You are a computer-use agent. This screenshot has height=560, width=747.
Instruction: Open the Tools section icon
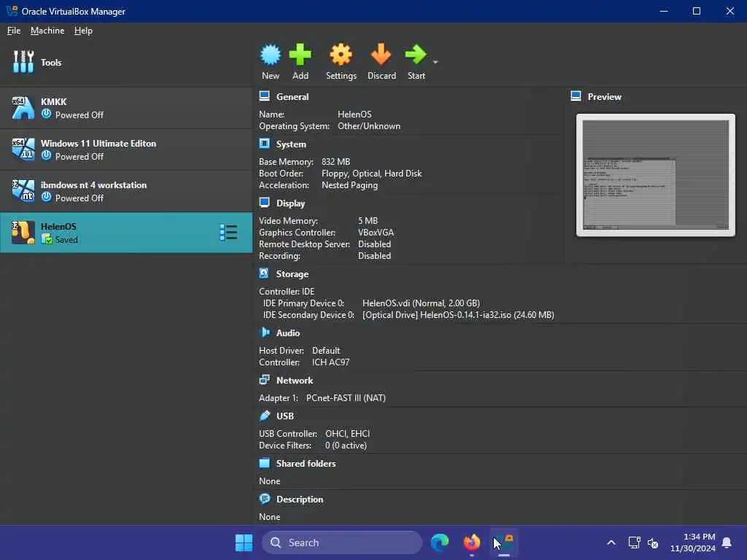tap(23, 62)
